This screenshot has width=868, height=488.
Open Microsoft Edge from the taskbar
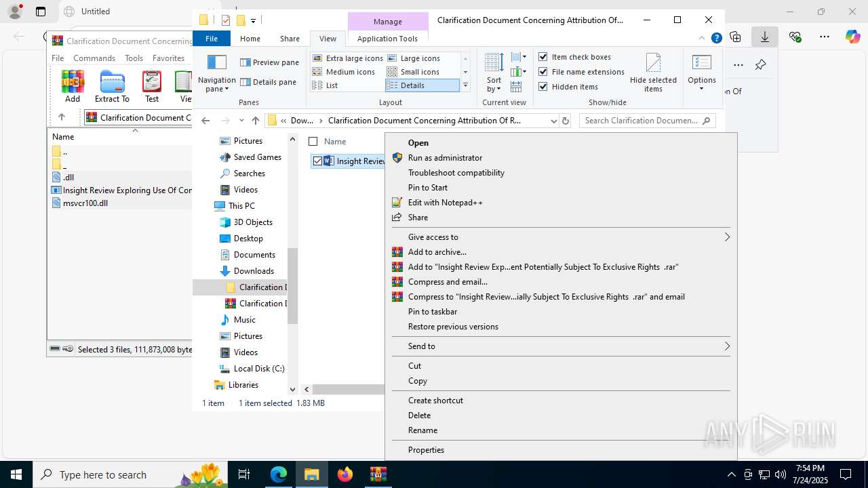pos(279,474)
